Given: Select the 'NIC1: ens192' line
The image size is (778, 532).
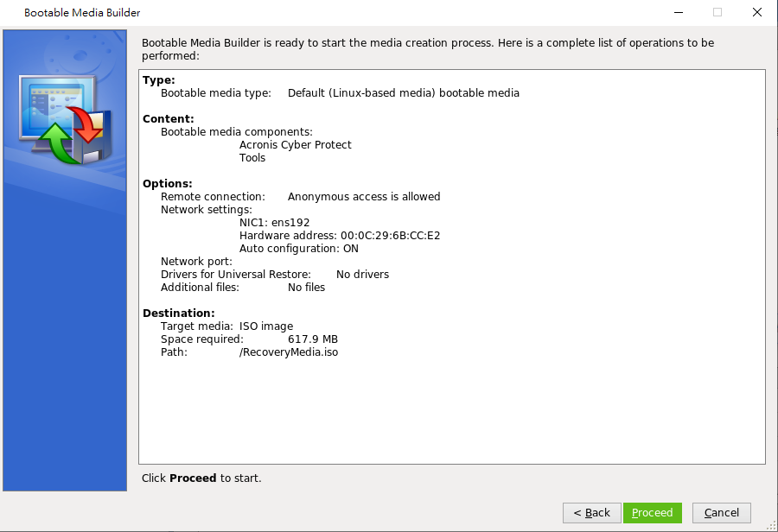Looking at the screenshot, I should (274, 223).
